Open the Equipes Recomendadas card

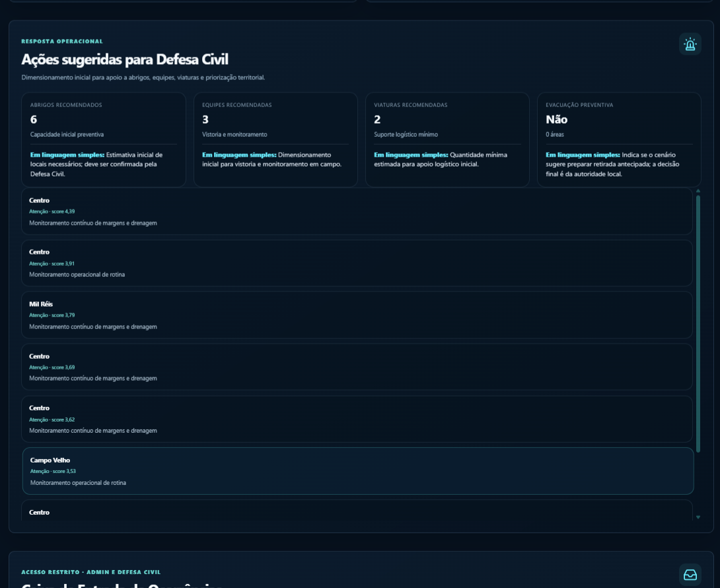[x=275, y=139]
